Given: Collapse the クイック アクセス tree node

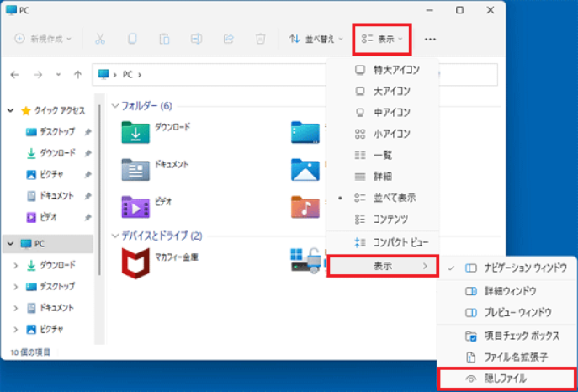Looking at the screenshot, I should (x=11, y=110).
